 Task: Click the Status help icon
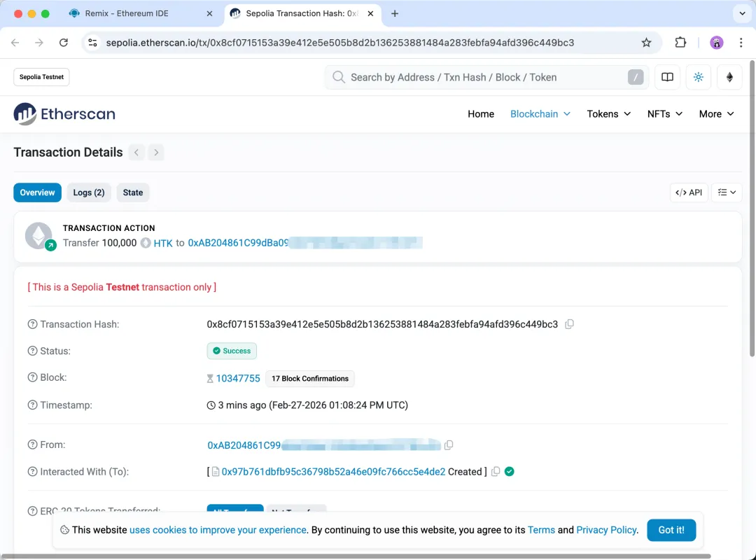click(x=32, y=351)
